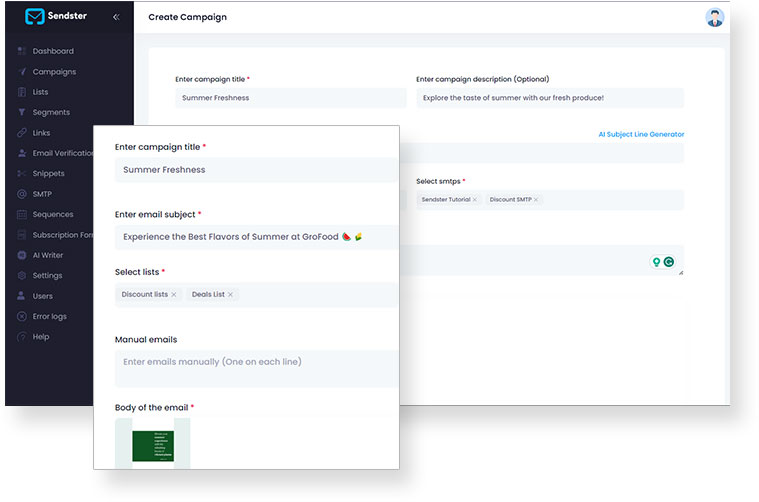Click the textarea resize handle corner
The height and width of the screenshot is (502, 759).
pyautogui.click(x=681, y=273)
